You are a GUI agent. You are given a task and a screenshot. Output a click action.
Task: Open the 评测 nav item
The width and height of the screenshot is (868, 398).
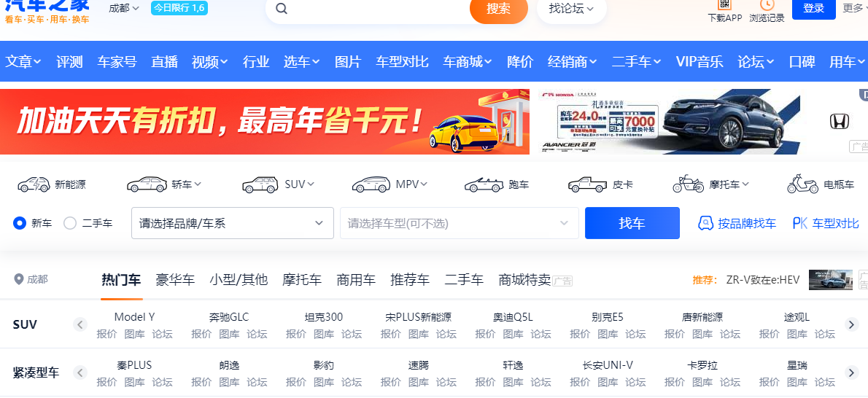point(69,61)
